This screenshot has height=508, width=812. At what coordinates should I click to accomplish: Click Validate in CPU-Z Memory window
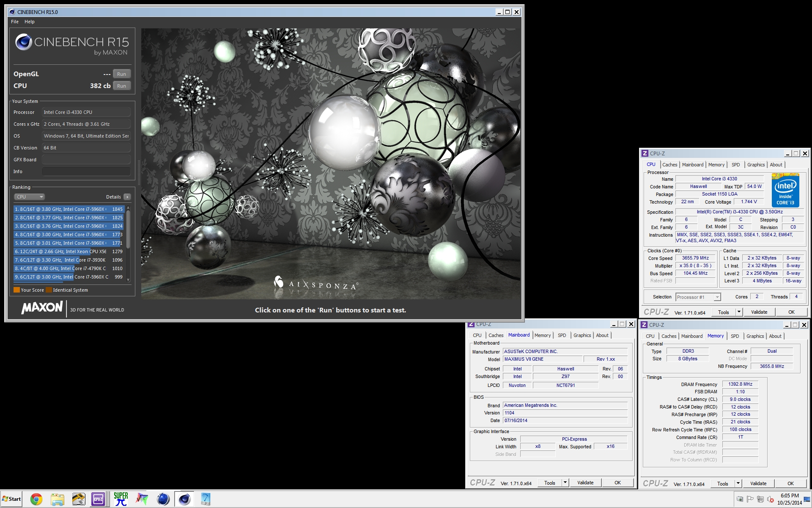click(758, 483)
